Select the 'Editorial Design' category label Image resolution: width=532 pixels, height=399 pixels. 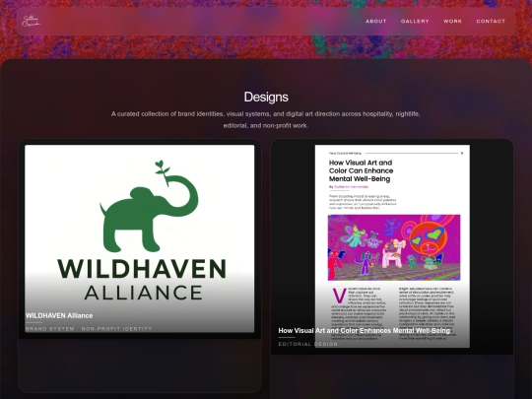[308, 344]
